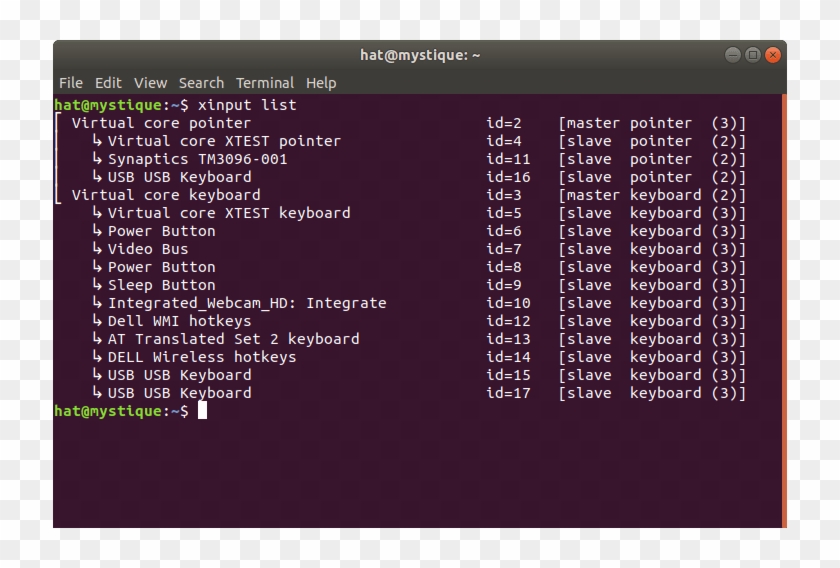Open the Help menu

coord(321,83)
